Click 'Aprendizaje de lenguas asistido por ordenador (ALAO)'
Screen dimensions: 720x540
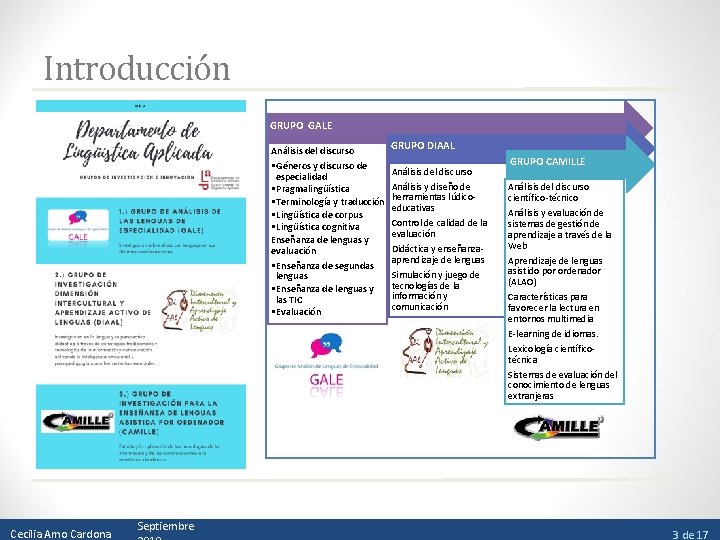(x=555, y=271)
